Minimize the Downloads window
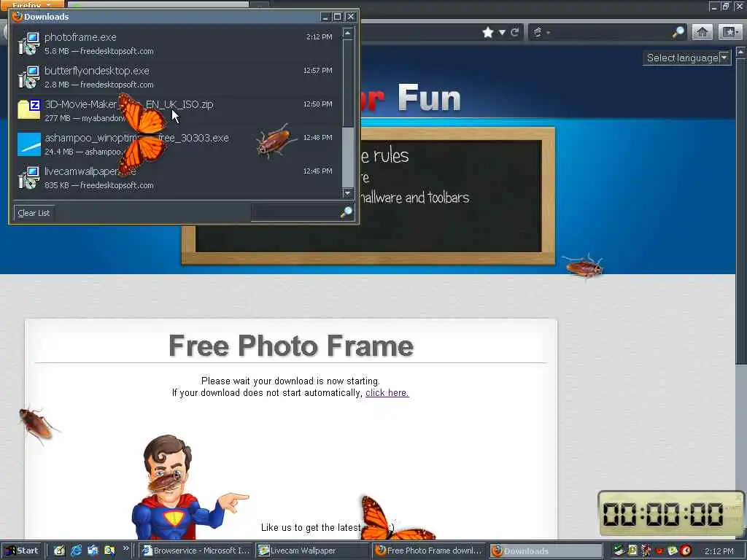The width and height of the screenshot is (747, 560). coord(325,17)
